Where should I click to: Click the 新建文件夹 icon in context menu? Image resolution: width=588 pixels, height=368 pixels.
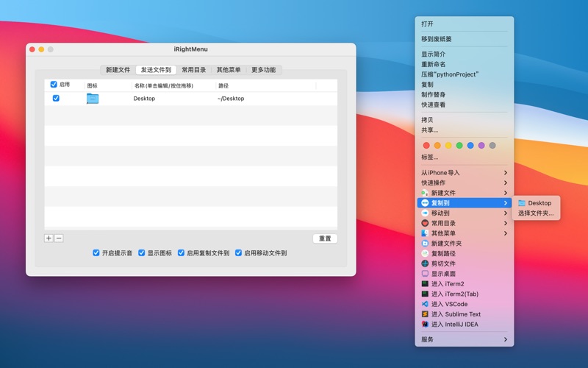[425, 244]
